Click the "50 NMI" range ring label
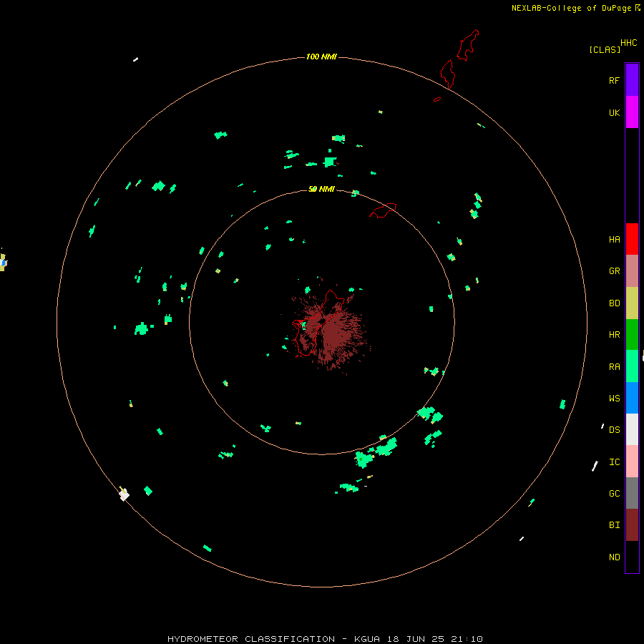The height and width of the screenshot is (644, 644). click(x=321, y=189)
